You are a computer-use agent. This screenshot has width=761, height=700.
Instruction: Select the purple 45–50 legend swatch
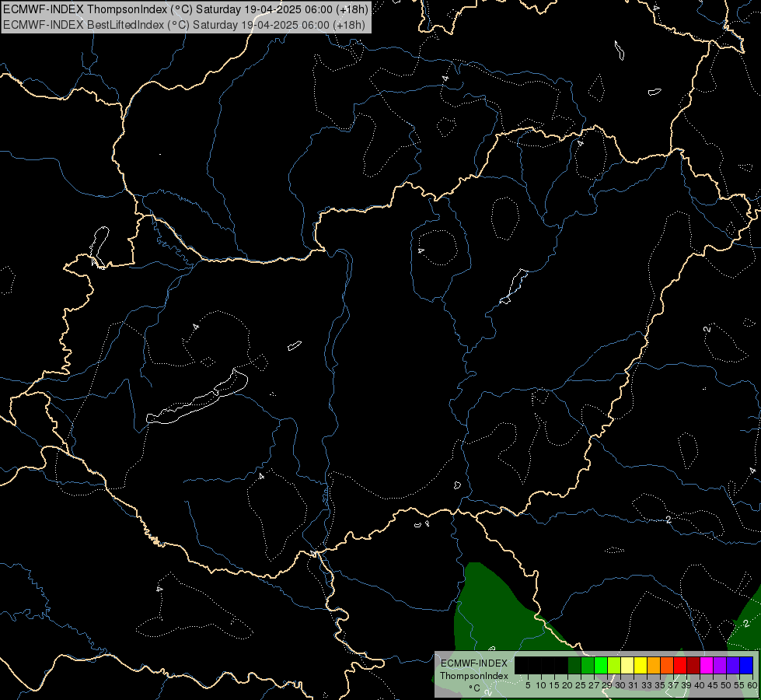pos(719,665)
